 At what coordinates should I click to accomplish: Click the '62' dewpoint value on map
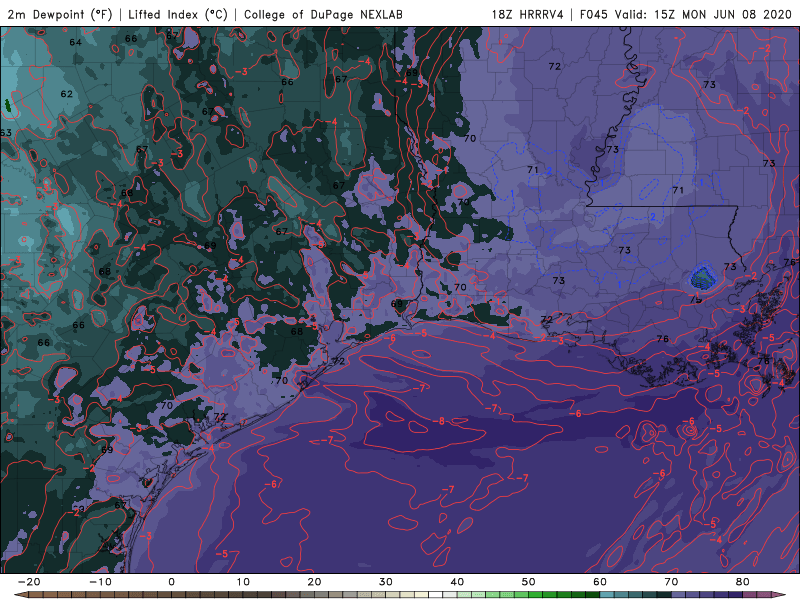[x=66, y=94]
